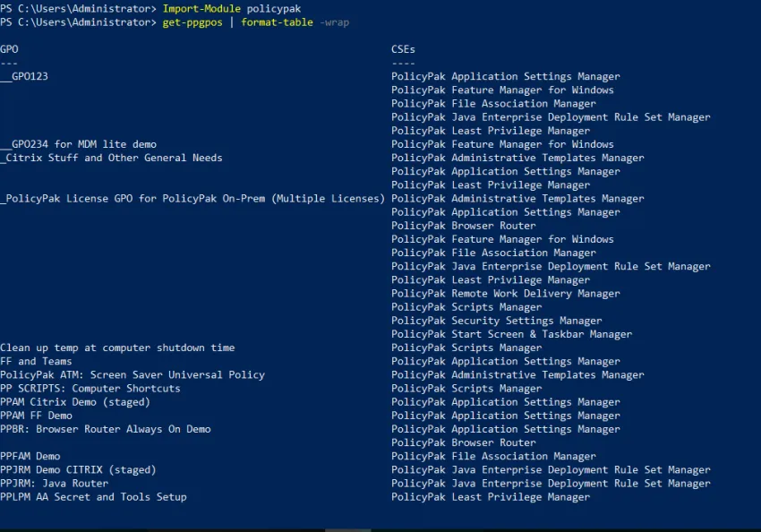Click PolicyPak Security Settings Manager line
The image size is (761, 532).
pyautogui.click(x=496, y=321)
